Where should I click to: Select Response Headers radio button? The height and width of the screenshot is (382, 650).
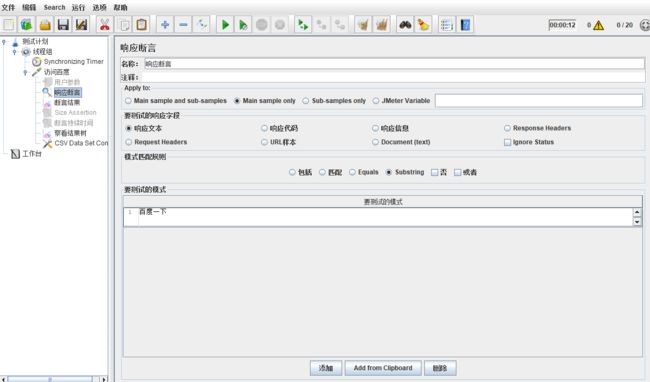(507, 128)
